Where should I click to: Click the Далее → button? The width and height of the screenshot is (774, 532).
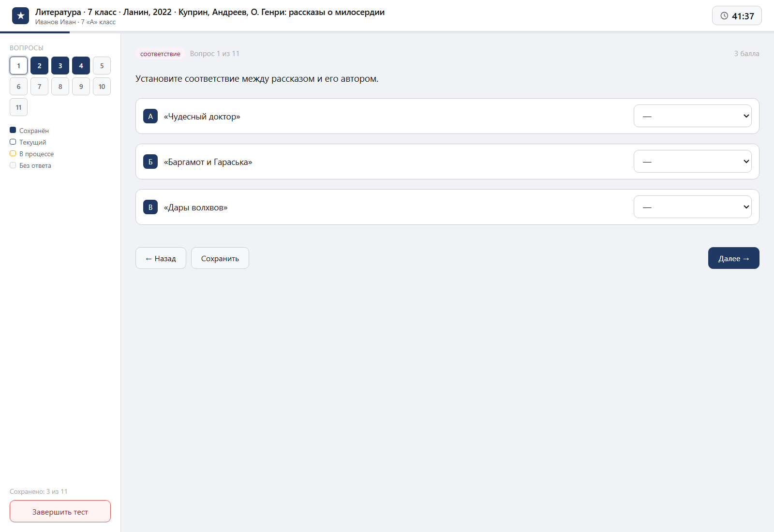pos(733,258)
